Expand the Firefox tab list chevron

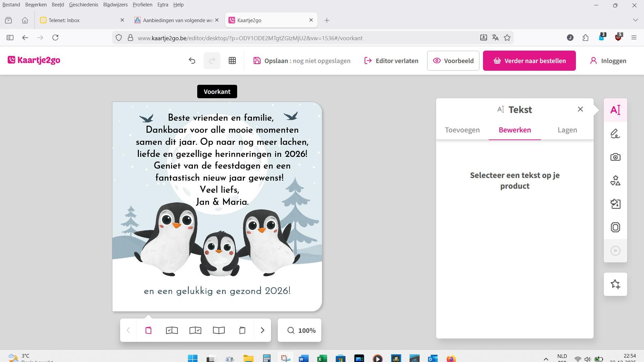tap(635, 20)
